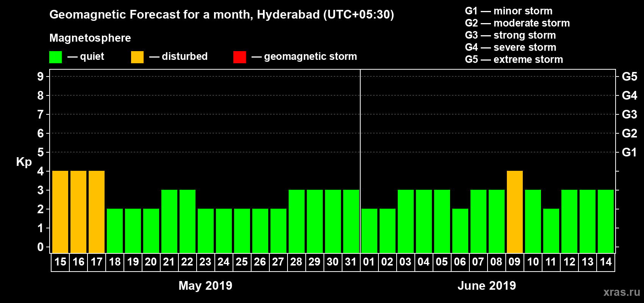644x303 pixels.
Task: Click the May 2019 month label
Action: [205, 286]
